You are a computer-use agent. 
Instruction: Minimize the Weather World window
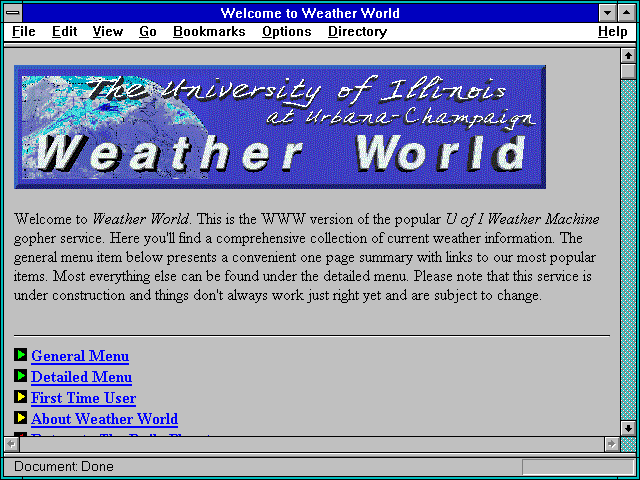tap(607, 13)
